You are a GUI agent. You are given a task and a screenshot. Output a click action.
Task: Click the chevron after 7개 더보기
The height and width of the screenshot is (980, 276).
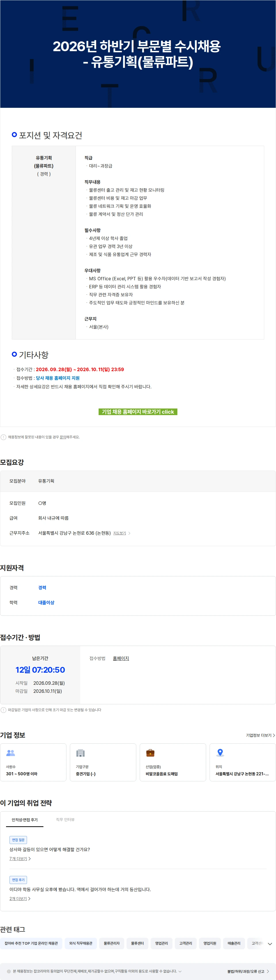(29, 859)
